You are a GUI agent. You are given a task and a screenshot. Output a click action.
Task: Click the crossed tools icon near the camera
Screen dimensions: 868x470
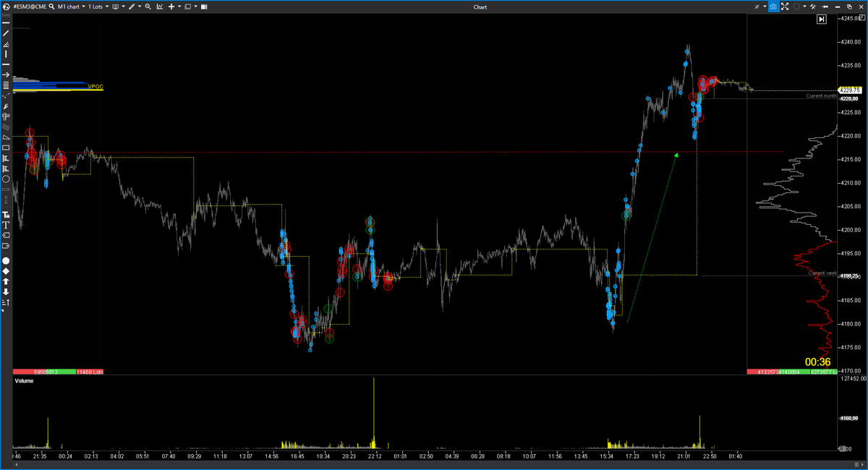pyautogui.click(x=757, y=7)
